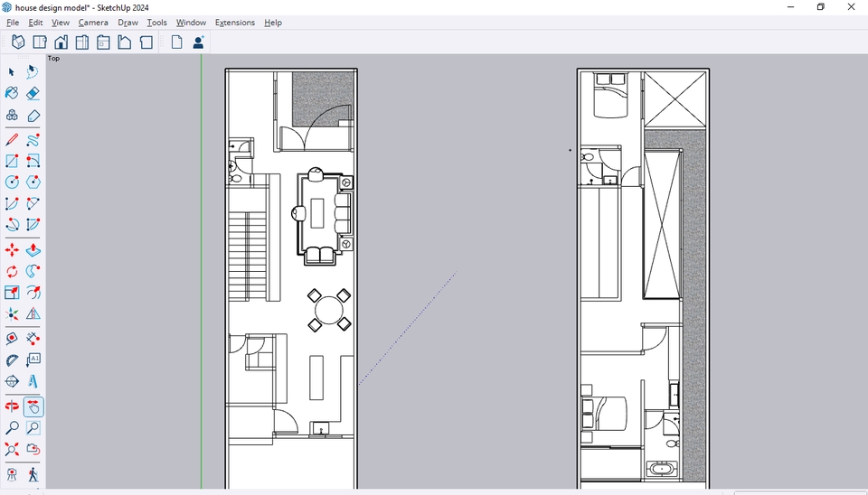Select the Line pencil tool
Image resolution: width=868 pixels, height=495 pixels.
click(12, 140)
